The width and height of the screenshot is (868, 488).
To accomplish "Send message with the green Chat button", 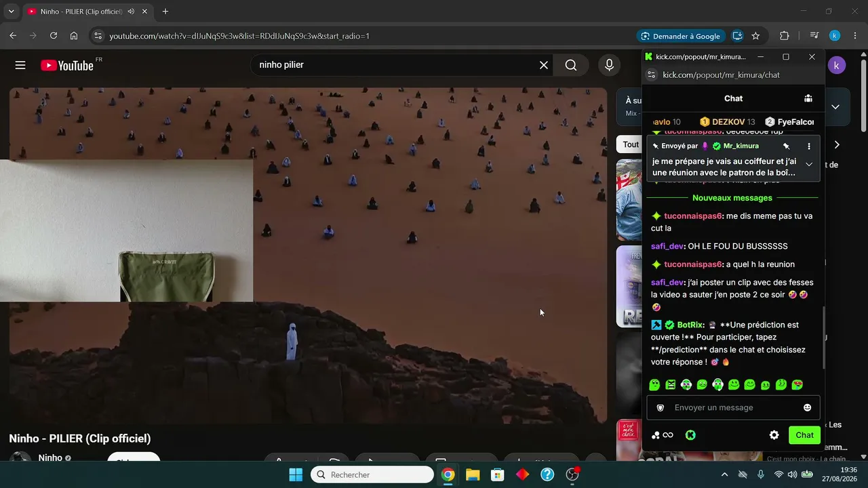I will 804,435.
